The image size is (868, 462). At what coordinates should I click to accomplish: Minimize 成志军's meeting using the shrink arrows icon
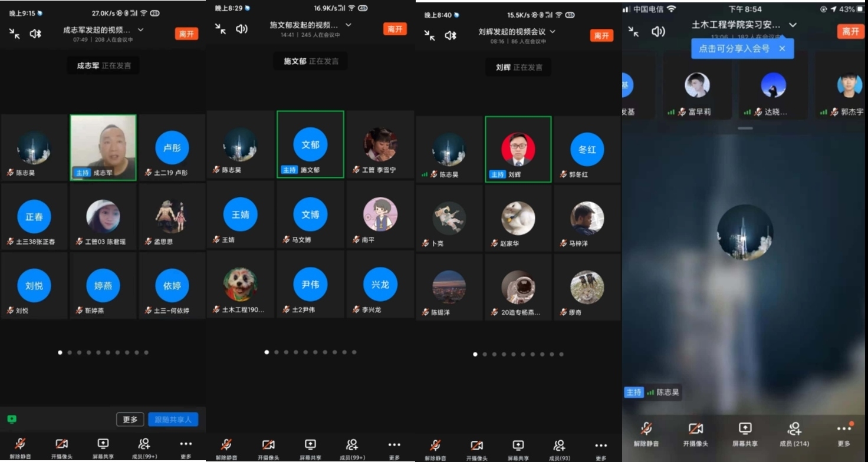tap(15, 34)
